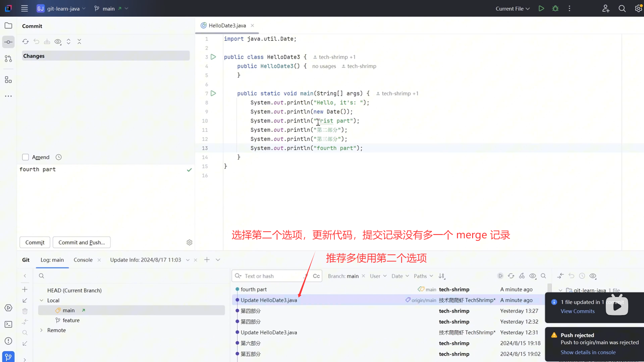Open the User filter dropdown

click(x=378, y=276)
